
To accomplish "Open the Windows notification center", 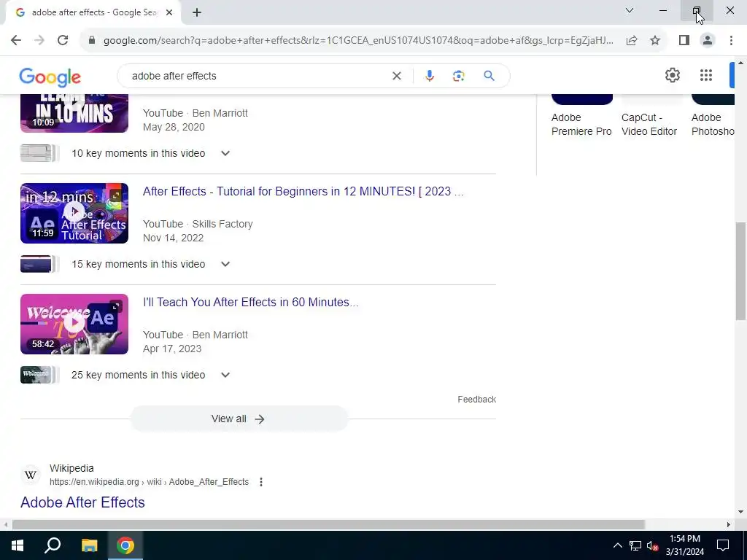I will [x=723, y=545].
